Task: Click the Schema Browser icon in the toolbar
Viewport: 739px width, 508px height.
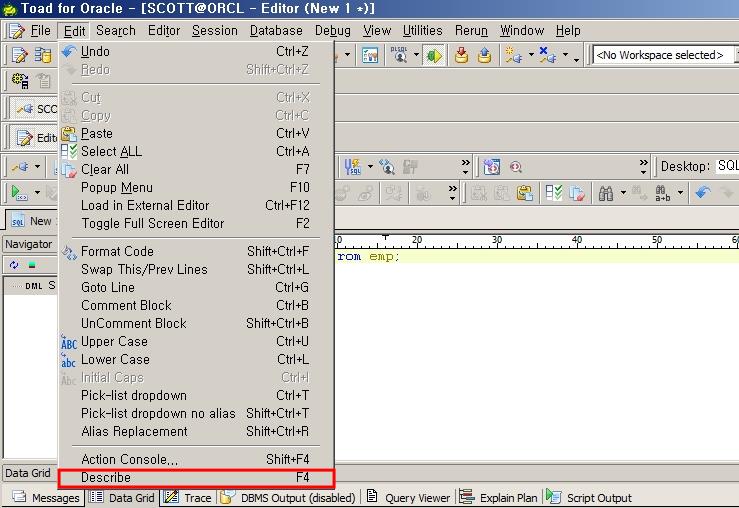Action: (370, 56)
